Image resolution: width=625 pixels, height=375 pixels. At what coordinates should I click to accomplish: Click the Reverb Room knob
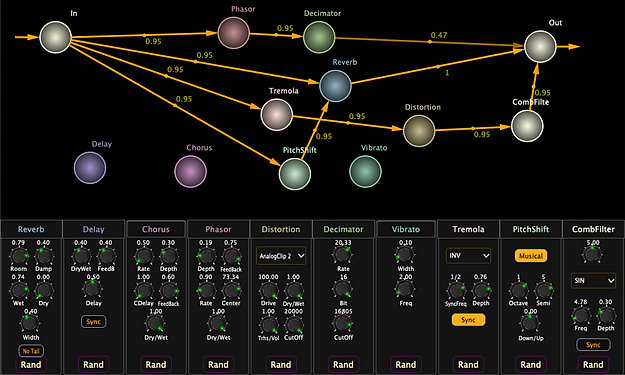point(19,256)
